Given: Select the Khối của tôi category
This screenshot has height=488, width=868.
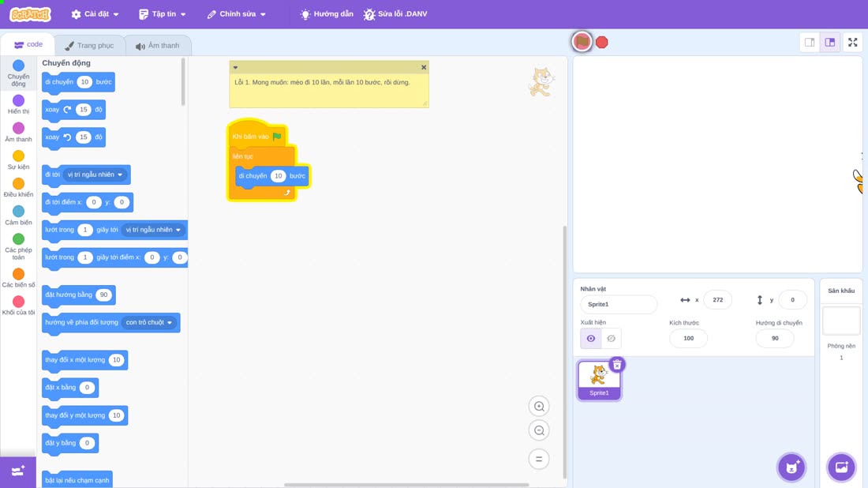Looking at the screenshot, I should click(x=18, y=306).
